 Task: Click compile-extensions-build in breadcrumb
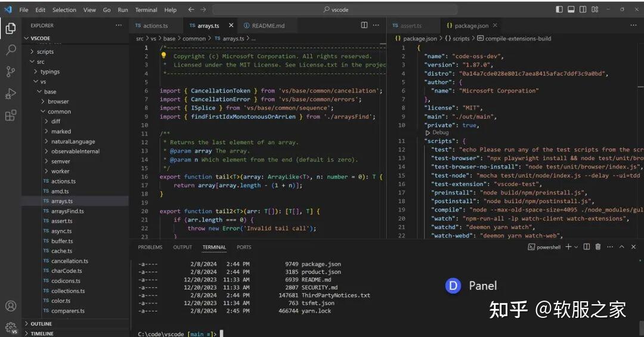pyautogui.click(x=518, y=39)
